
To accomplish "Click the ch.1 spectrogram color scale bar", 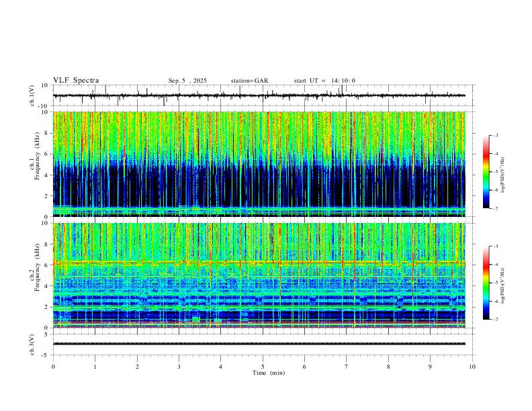I will (486, 172).
